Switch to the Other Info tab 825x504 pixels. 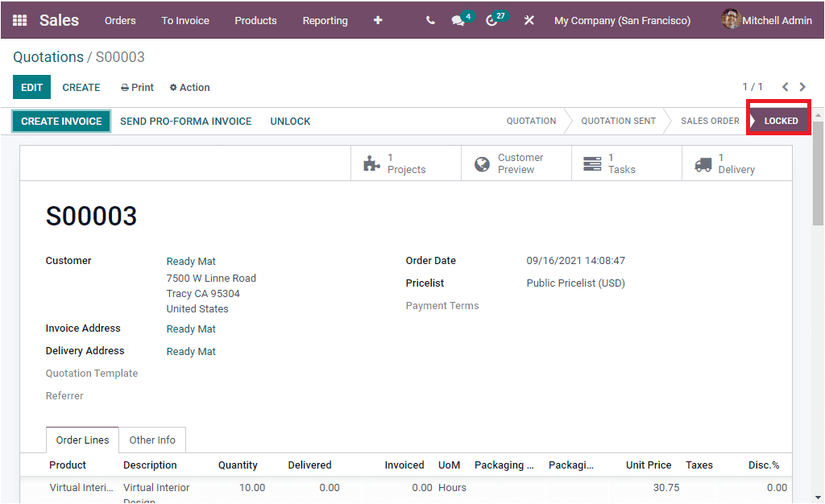[x=152, y=440]
